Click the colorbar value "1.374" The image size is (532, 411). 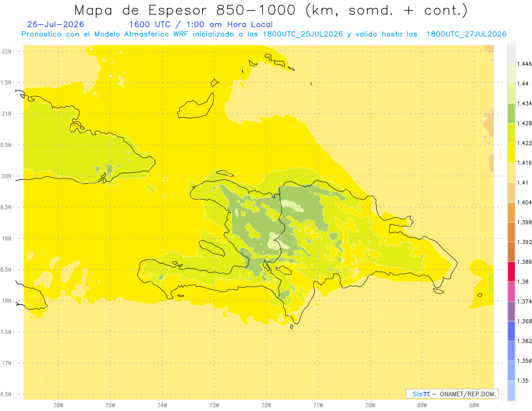pos(524,301)
